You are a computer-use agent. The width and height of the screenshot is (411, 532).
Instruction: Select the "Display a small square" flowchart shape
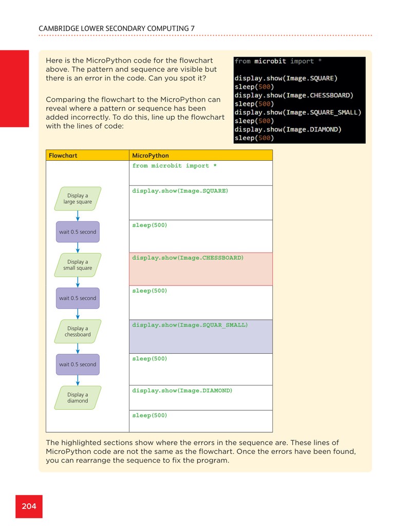coord(78,265)
